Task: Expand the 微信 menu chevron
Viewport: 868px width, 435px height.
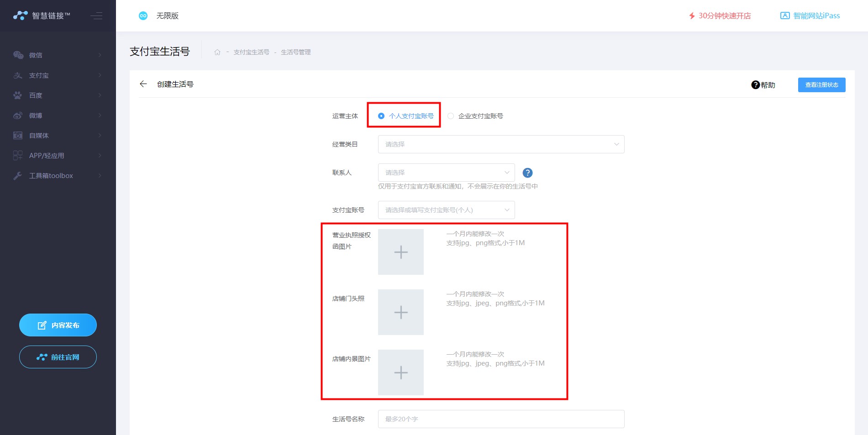Action: pyautogui.click(x=100, y=55)
